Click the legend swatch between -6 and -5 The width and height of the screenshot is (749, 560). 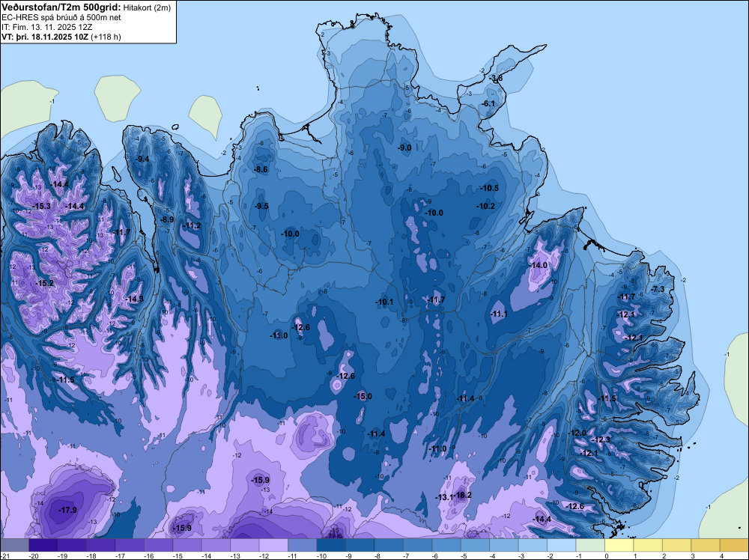tap(446, 545)
